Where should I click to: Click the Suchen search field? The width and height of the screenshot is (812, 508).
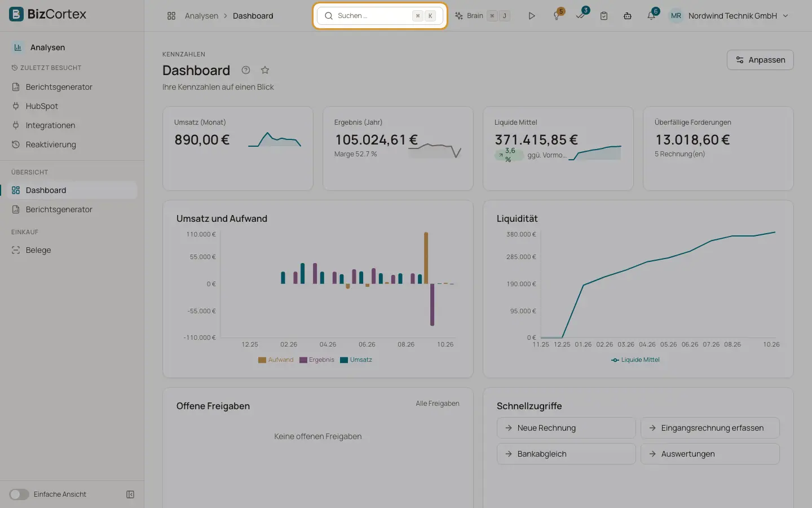click(380, 16)
